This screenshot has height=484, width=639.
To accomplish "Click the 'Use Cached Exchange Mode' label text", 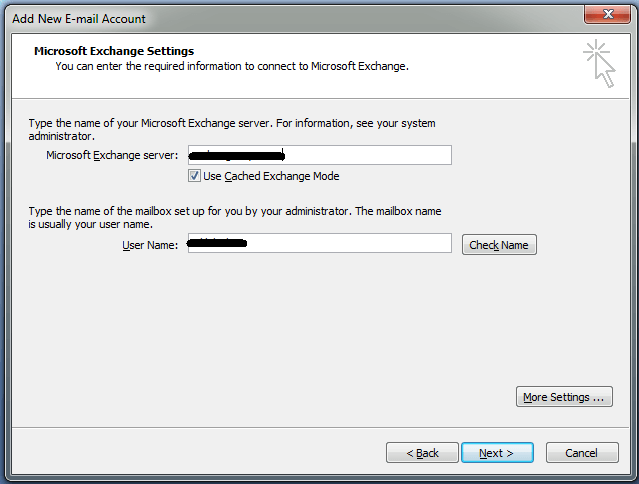I will pos(271,176).
